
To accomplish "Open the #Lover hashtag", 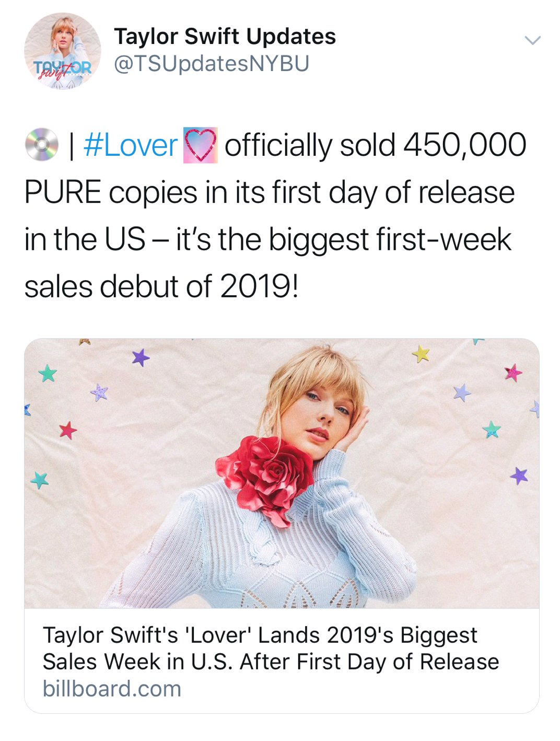I will [131, 145].
